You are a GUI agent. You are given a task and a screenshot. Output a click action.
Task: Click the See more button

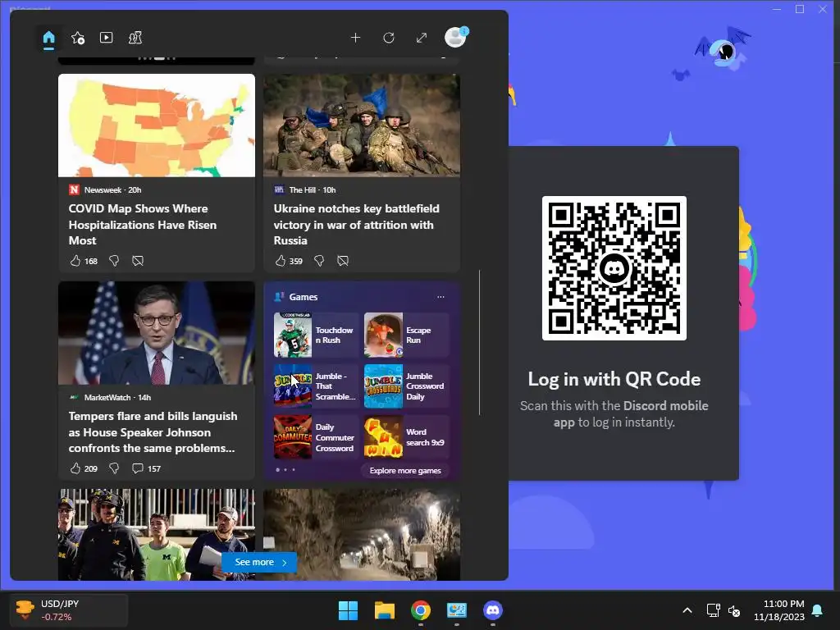[x=259, y=562]
